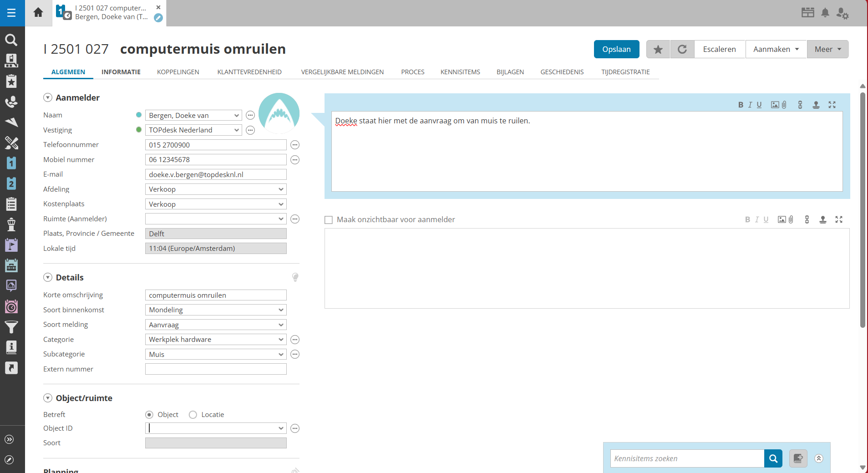
Task: Open notifications bell icon
Action: (x=825, y=13)
